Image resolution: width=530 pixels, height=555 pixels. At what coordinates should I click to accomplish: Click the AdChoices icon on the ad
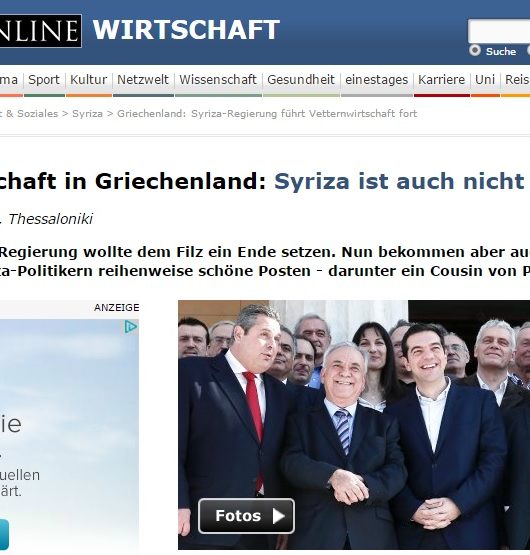pos(131,327)
